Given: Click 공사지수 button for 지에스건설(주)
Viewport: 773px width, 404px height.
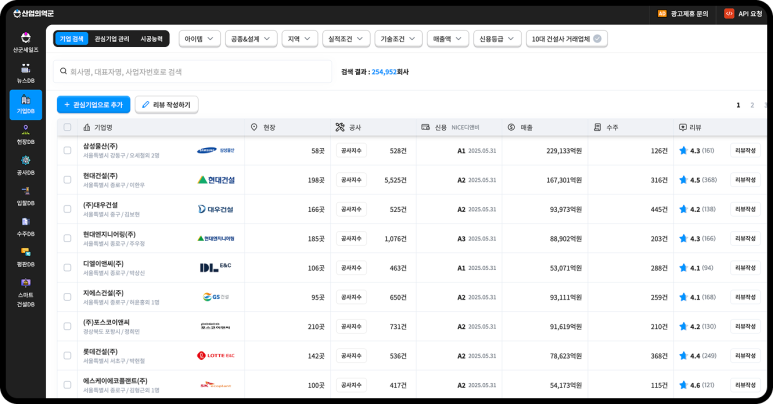Looking at the screenshot, I should (351, 297).
